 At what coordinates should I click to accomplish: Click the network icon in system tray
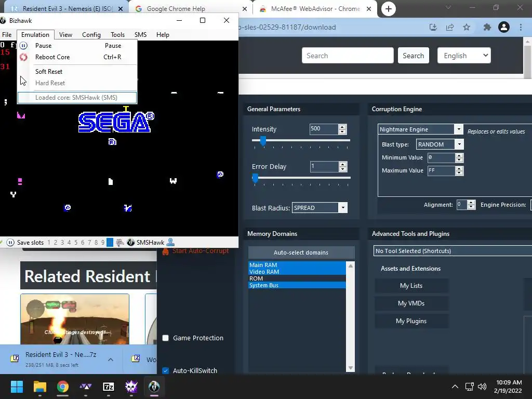tap(470, 387)
